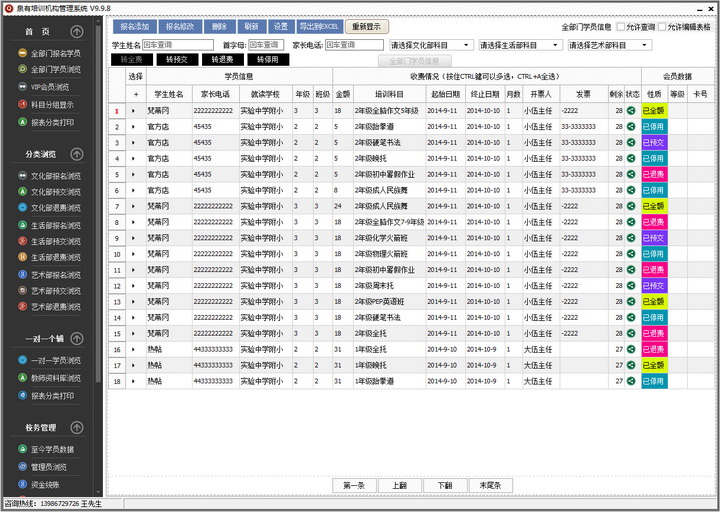Click 培训科目 column header
This screenshot has height=512, width=720.
[x=389, y=94]
